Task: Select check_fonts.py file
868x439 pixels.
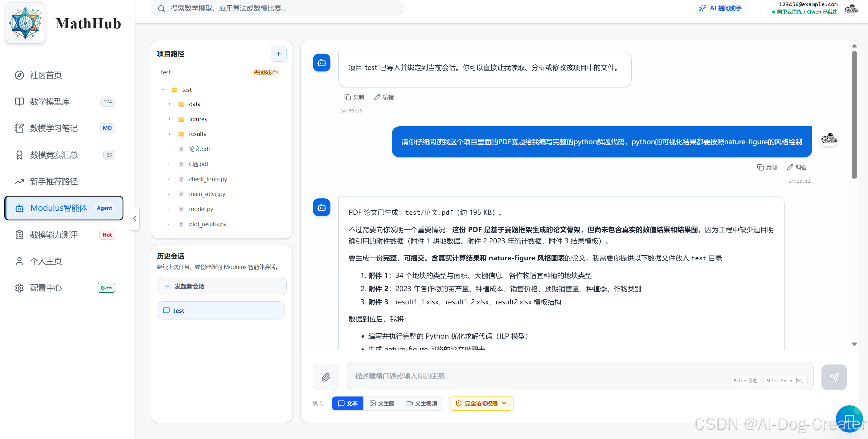Action: (x=208, y=179)
